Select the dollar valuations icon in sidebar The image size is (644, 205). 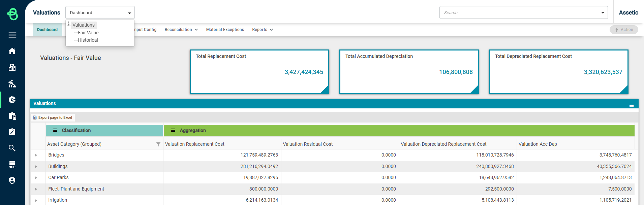[12, 100]
